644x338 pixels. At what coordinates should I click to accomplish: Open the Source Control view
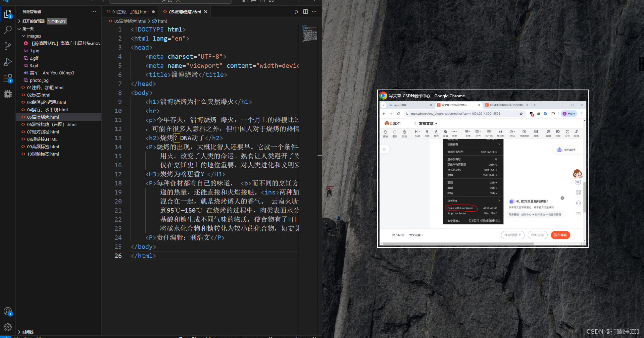coord(8,46)
